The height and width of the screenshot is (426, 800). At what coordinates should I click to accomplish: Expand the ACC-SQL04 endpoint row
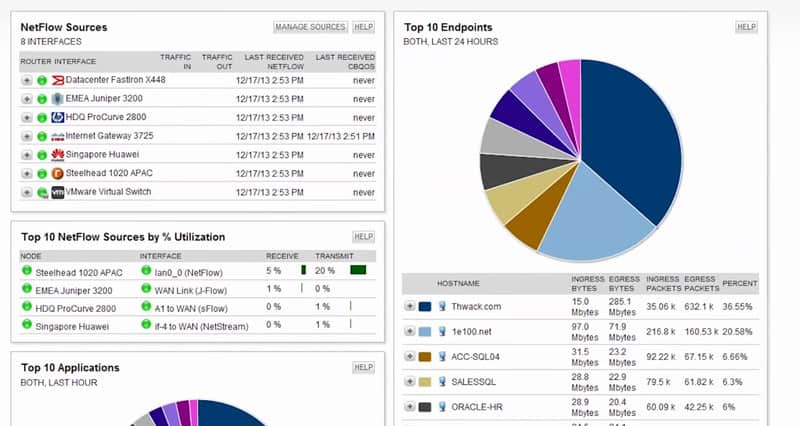(410, 356)
